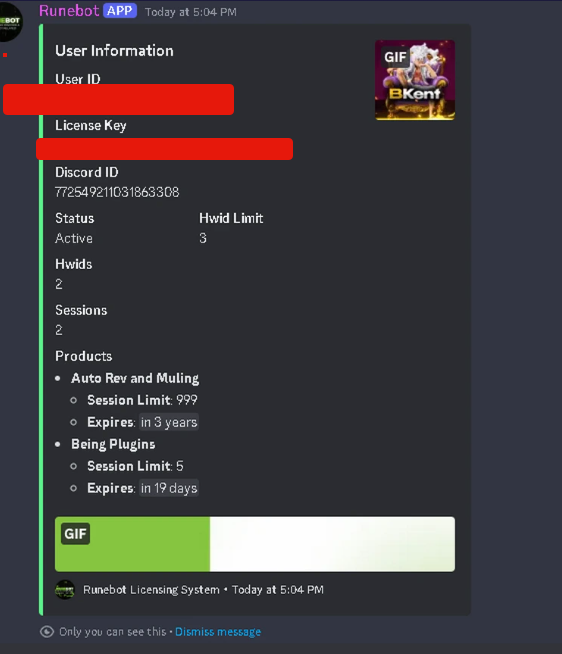562x654 pixels.
Task: Open the BKent GIF thumbnail
Action: (x=415, y=80)
